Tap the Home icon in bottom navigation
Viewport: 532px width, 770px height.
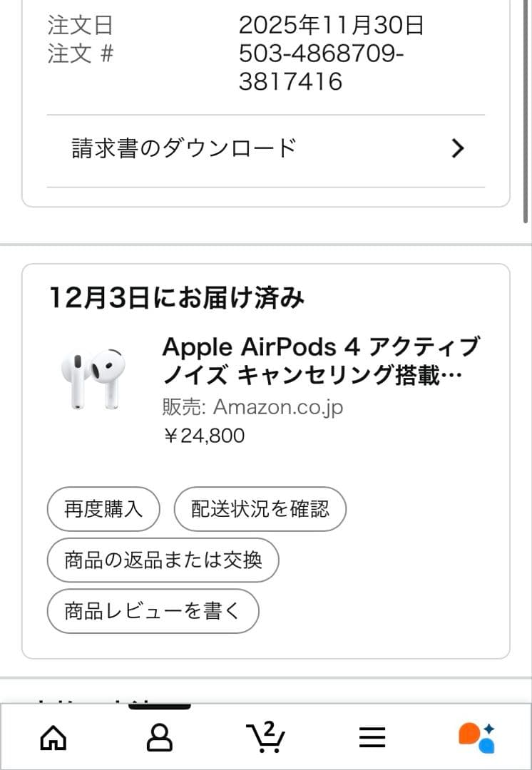click(52, 737)
